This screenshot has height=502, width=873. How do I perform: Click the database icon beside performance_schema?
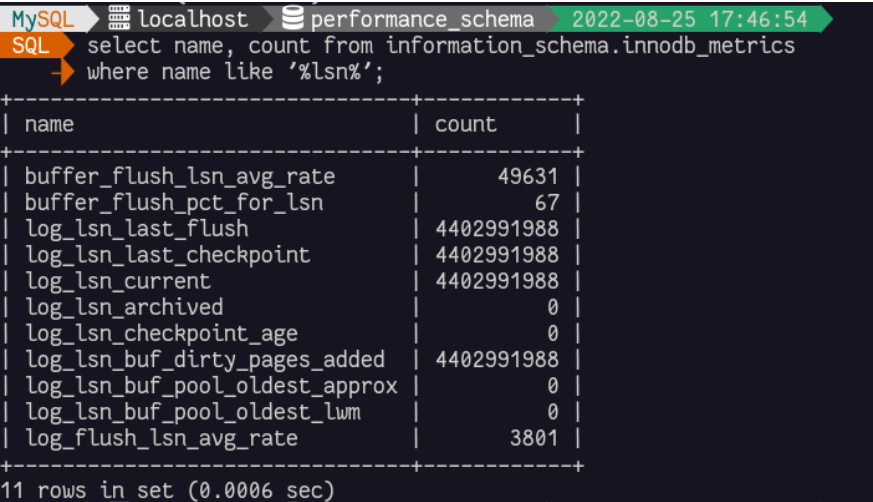click(x=292, y=19)
